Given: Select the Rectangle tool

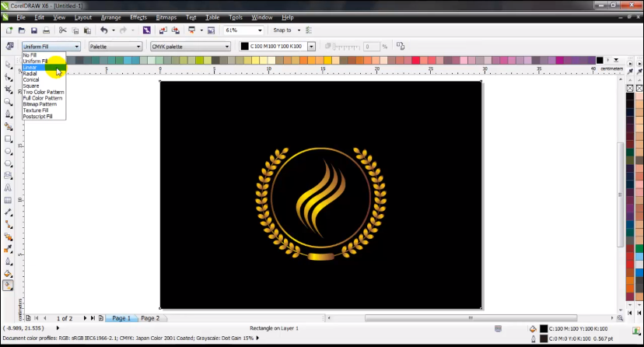Looking at the screenshot, I should [8, 138].
